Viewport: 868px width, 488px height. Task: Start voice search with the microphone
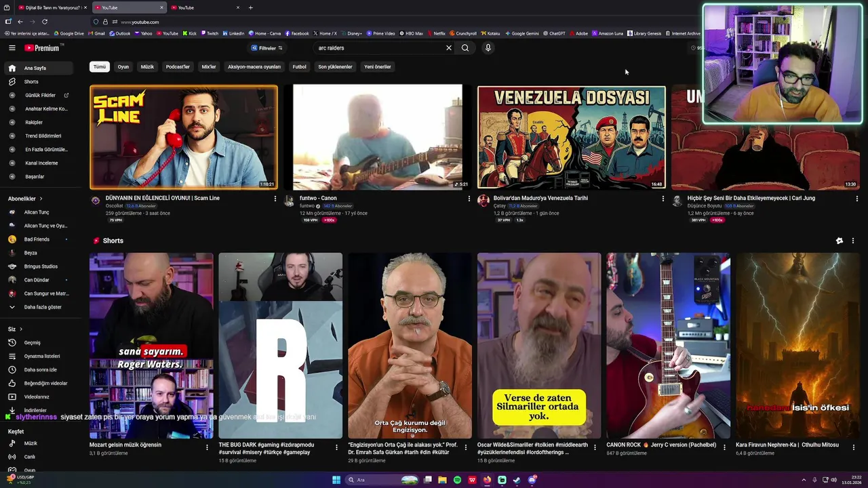[x=488, y=48]
